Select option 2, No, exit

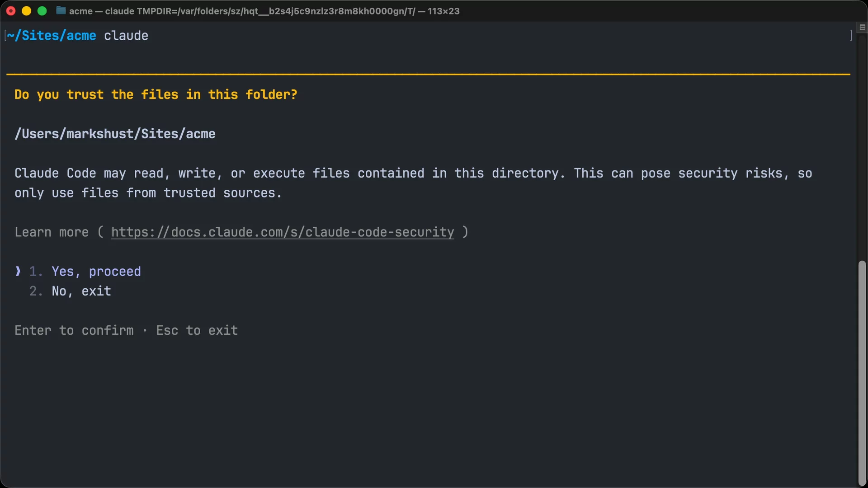click(81, 291)
